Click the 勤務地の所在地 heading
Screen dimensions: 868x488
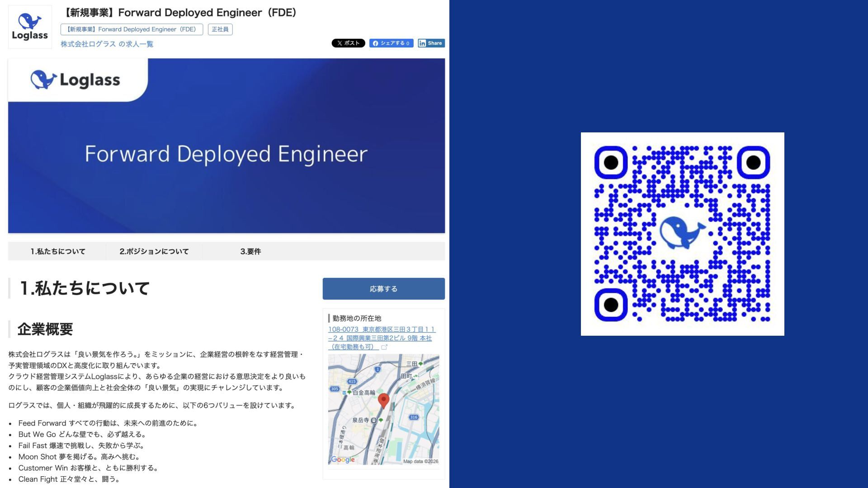click(x=357, y=318)
